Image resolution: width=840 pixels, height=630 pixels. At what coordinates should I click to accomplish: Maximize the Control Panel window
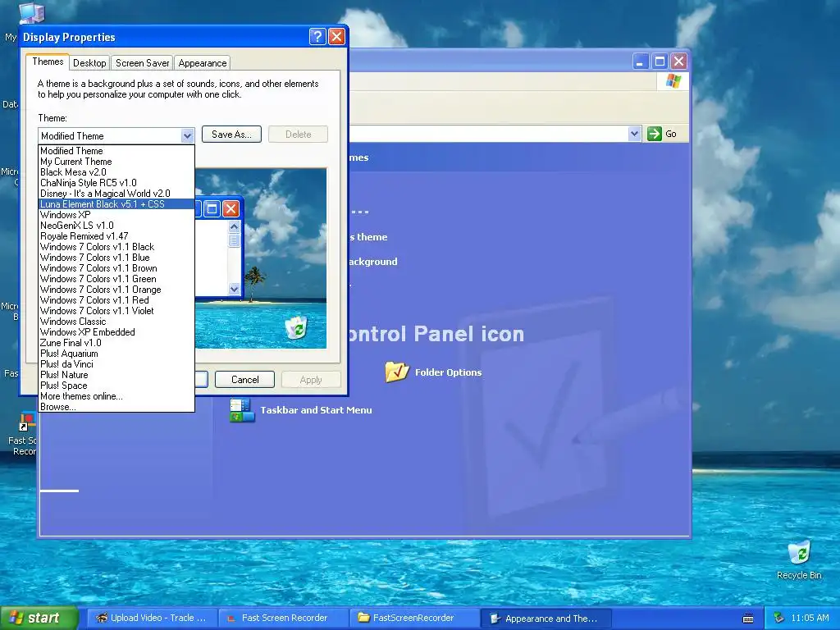(660, 61)
